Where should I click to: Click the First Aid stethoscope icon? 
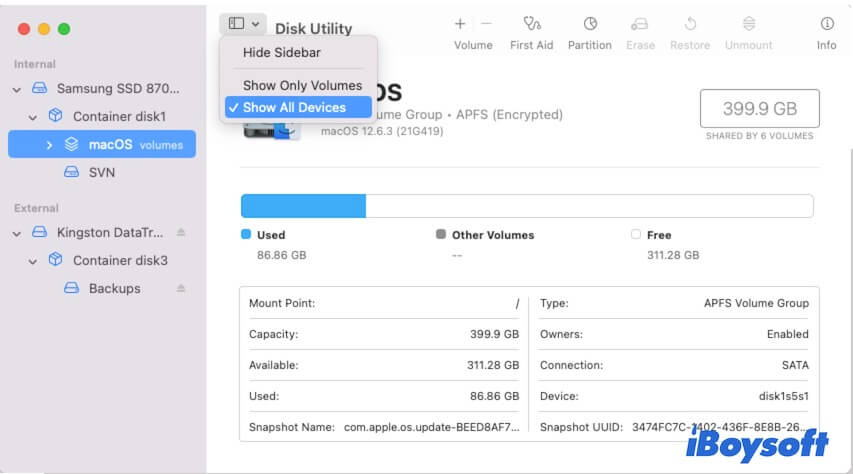tap(531, 24)
